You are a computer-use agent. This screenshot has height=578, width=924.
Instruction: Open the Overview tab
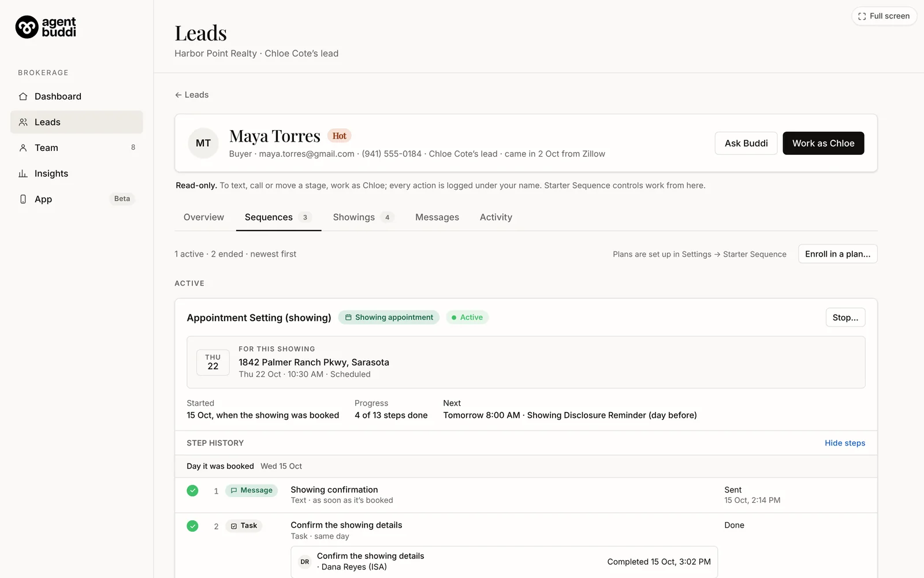[x=204, y=217]
